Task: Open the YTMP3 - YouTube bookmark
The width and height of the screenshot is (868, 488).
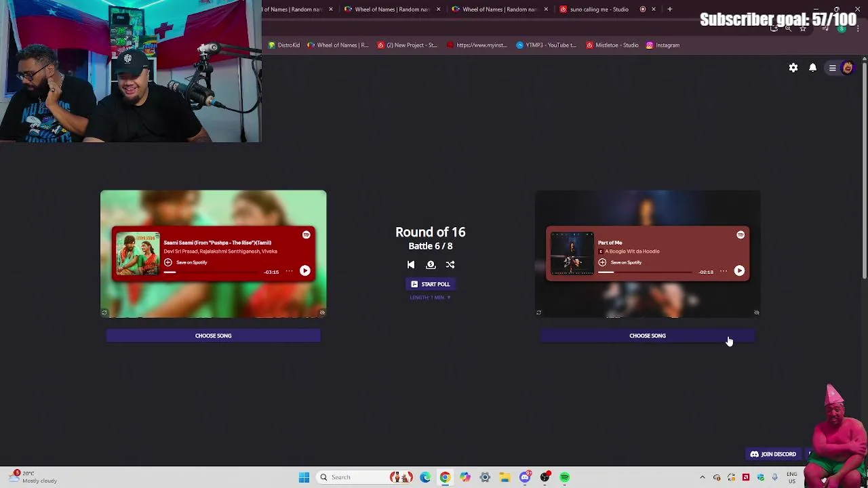Action: click(546, 45)
